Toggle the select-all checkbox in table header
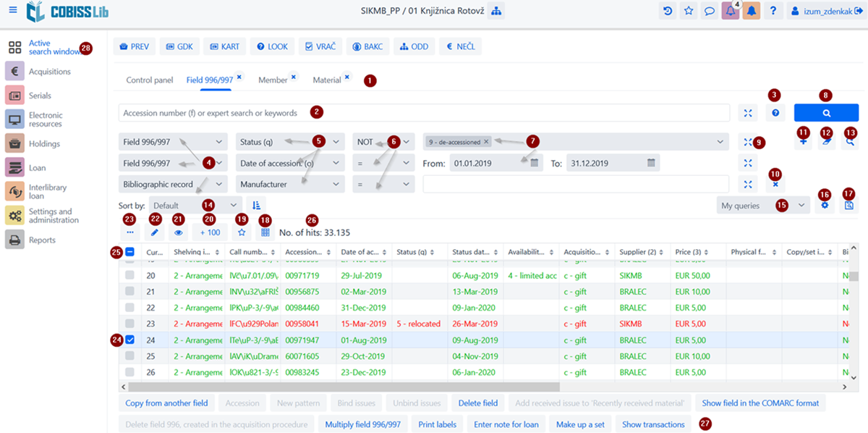868x433 pixels. click(x=129, y=253)
